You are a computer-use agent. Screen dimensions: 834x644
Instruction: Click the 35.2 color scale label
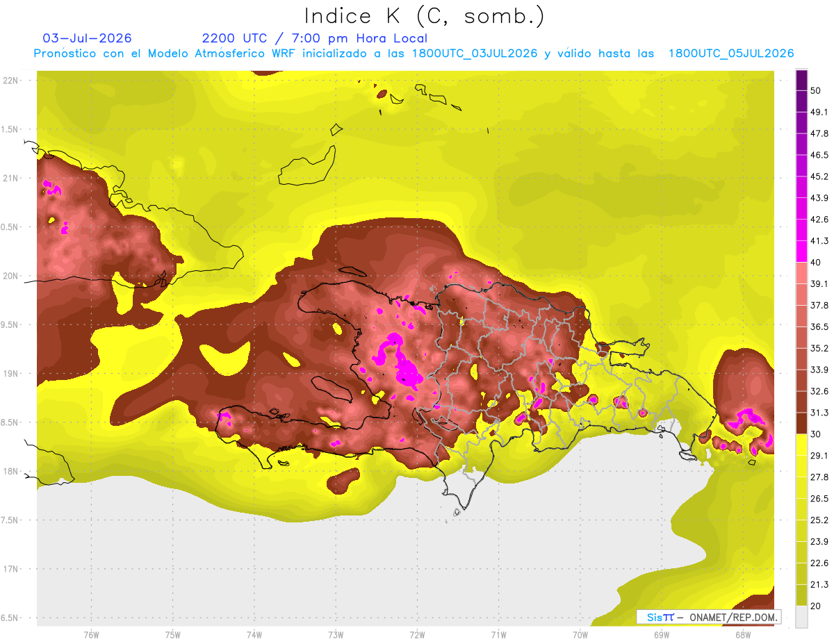point(819,348)
